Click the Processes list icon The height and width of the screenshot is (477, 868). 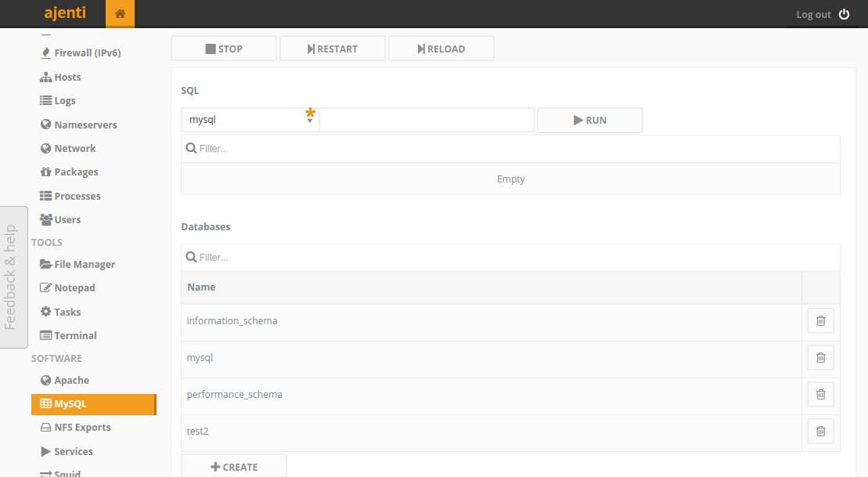(x=46, y=196)
